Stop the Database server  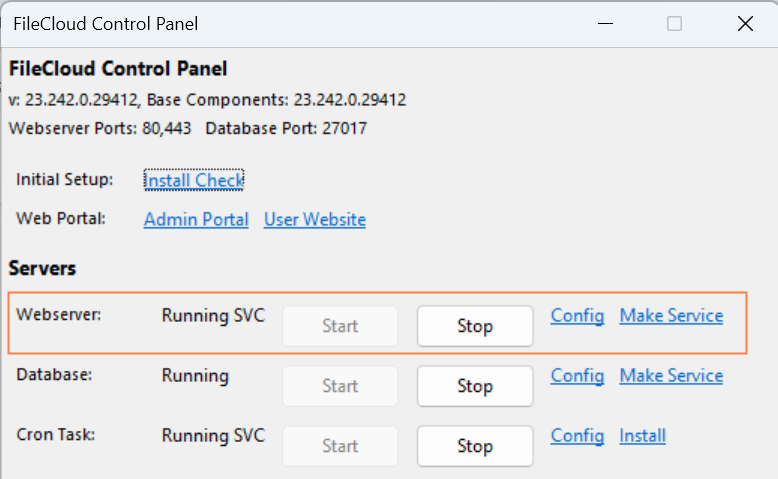[x=475, y=386]
